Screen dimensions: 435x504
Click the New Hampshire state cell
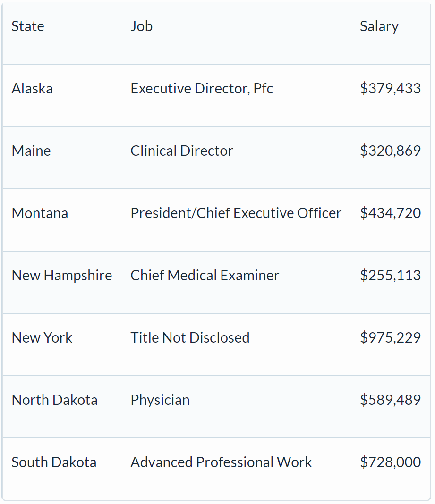(62, 276)
